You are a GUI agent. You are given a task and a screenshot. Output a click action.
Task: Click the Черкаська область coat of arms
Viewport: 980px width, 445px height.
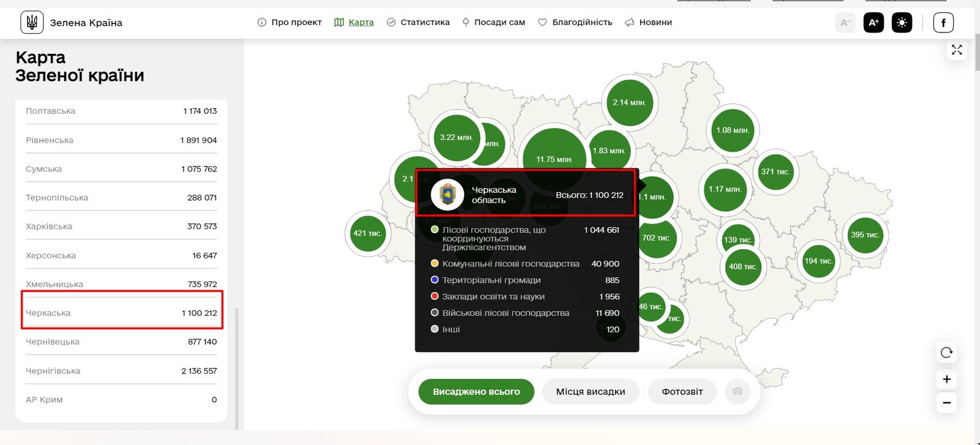[x=448, y=195]
